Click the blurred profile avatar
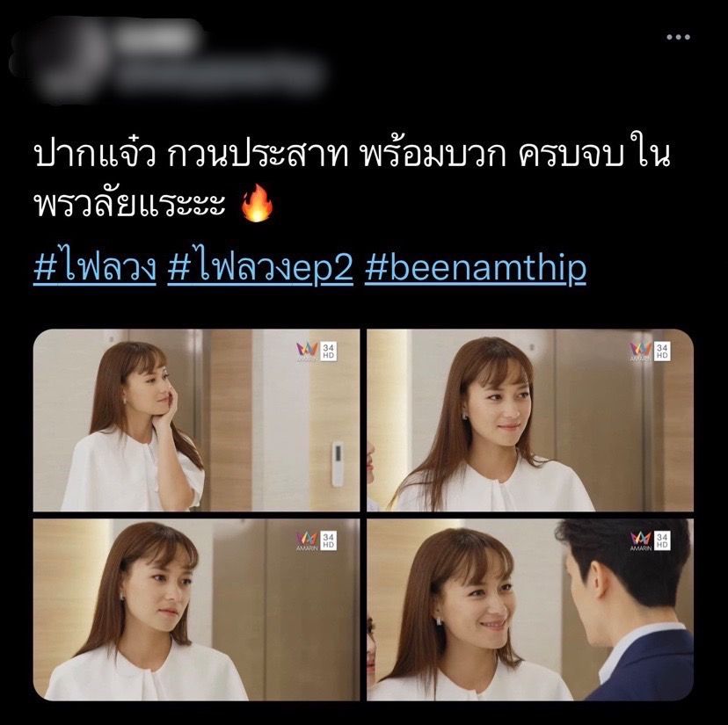Image resolution: width=728 pixels, height=725 pixels. 58,60
